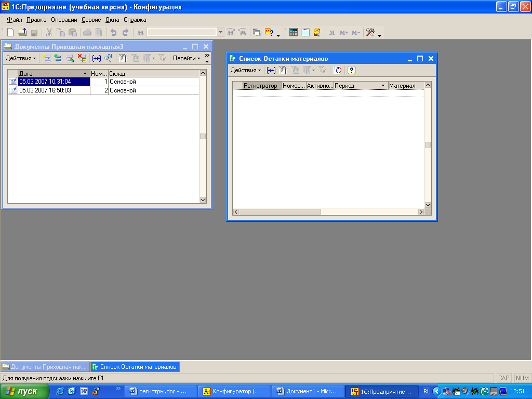Click the Print preview magnifier icon
532x399 pixels.
click(x=99, y=33)
